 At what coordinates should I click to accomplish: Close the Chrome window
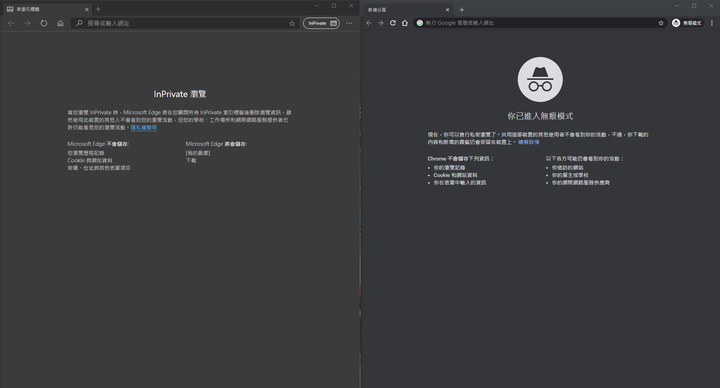tap(711, 6)
